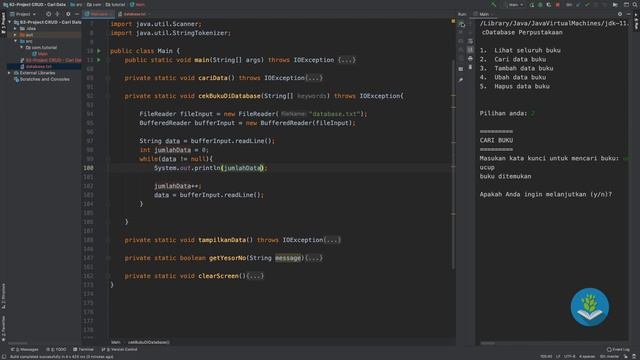Run Main with the green play icon in toolbar
Image resolution: width=640 pixels, height=360 pixels.
point(531,4)
